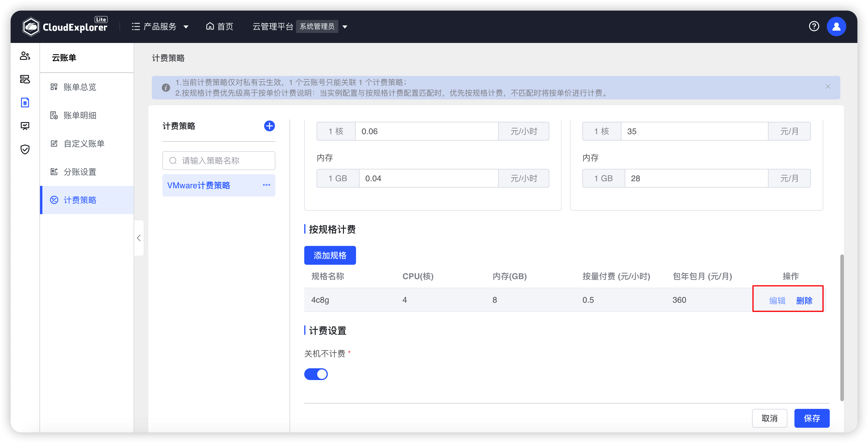
Task: Click 删除 for the 4c8g spec
Action: click(x=804, y=301)
